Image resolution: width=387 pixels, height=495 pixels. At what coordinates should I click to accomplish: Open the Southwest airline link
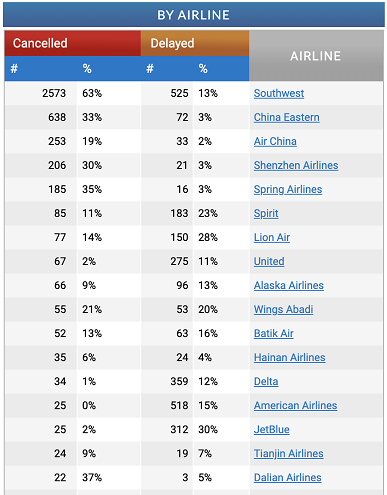[279, 93]
